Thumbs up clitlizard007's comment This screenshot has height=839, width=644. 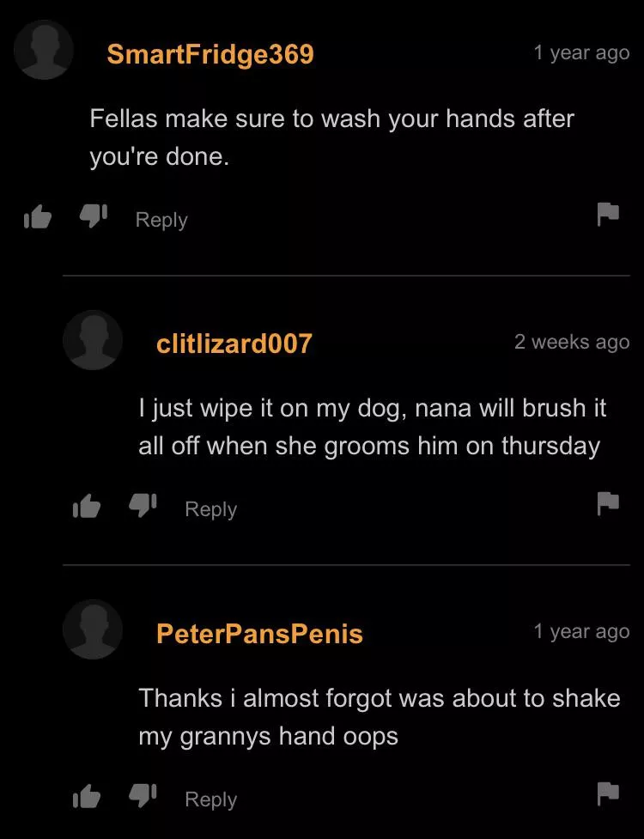pos(87,506)
